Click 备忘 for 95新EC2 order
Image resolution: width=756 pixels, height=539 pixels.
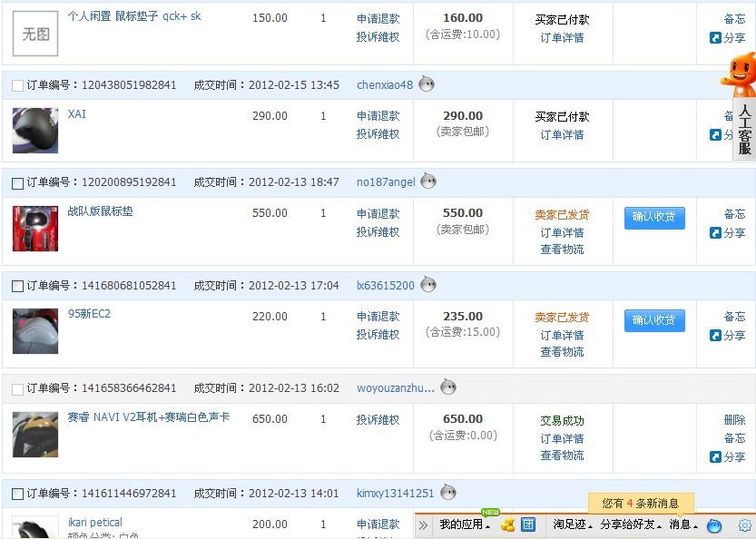tap(735, 317)
